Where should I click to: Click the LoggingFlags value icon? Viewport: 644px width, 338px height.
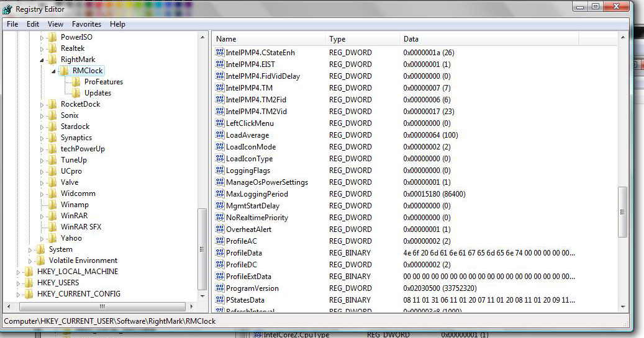point(220,170)
